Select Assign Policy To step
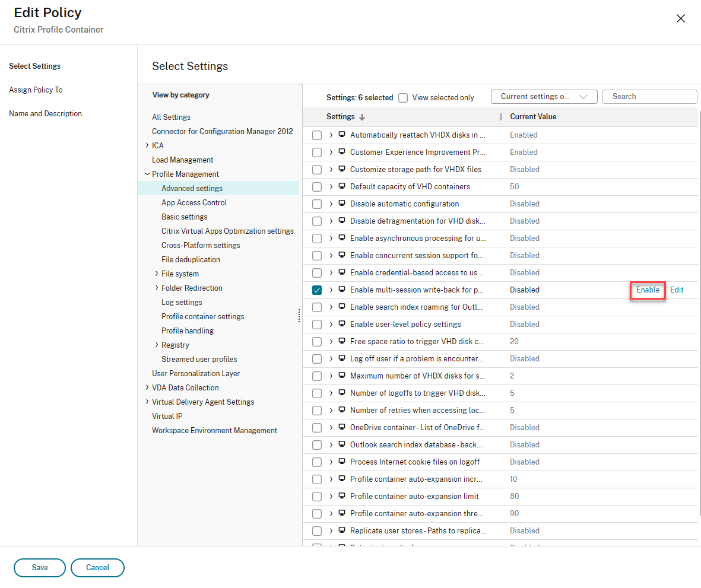 (x=36, y=90)
